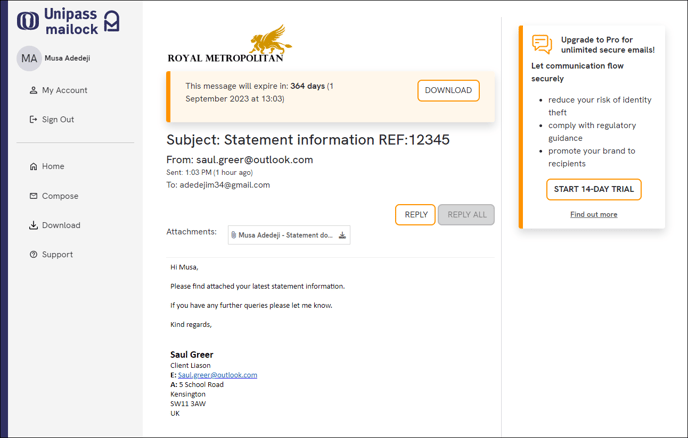Click the Support question mark icon
Viewport: 688px width, 438px height.
pyautogui.click(x=33, y=255)
